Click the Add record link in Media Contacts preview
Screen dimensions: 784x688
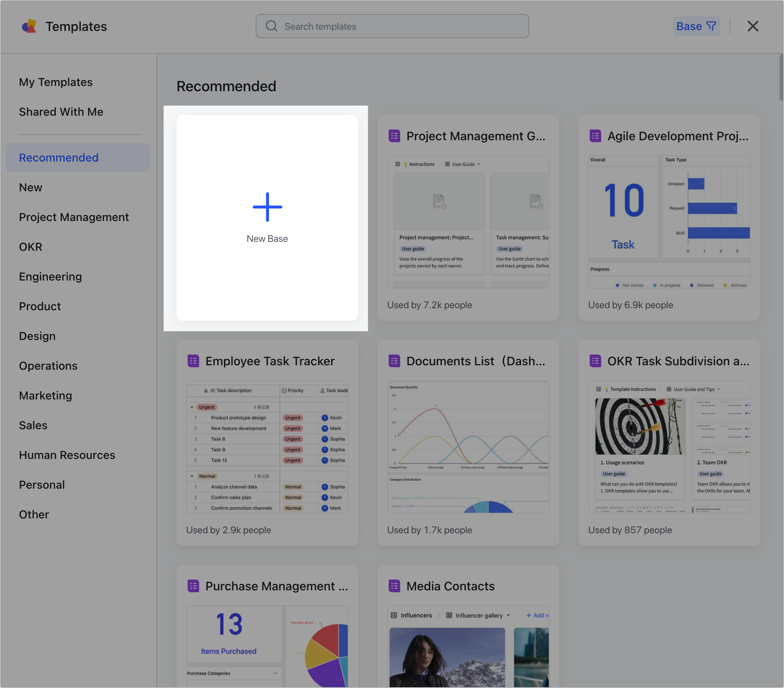pos(538,615)
